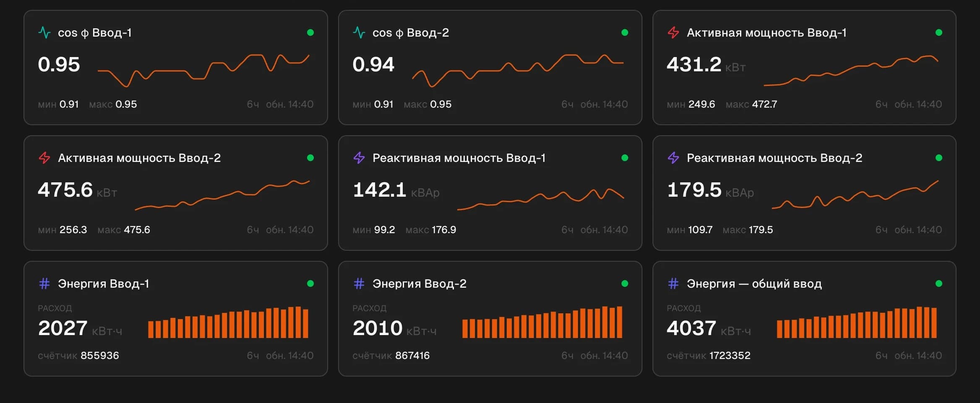Click green status dot on Энергия Ввод-1

pos(310,283)
